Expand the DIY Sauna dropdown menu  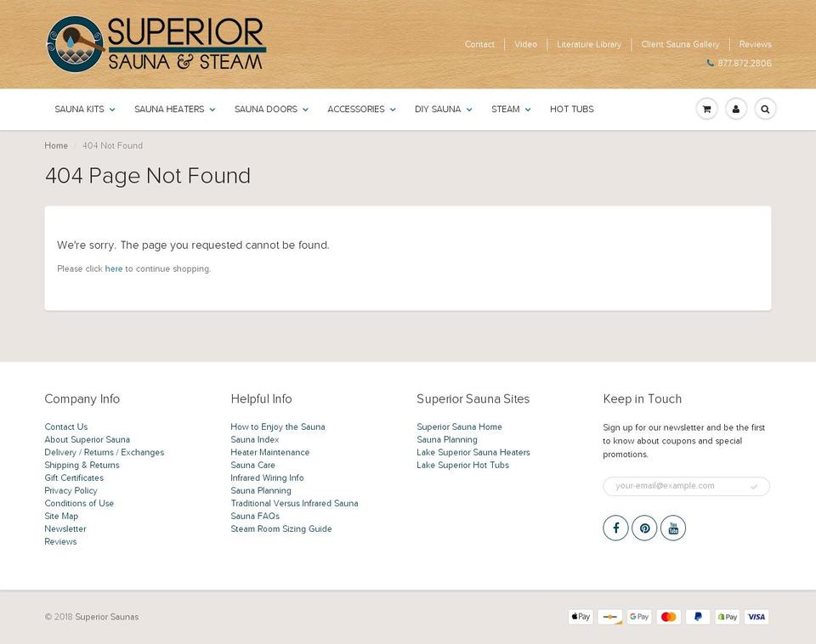[444, 110]
